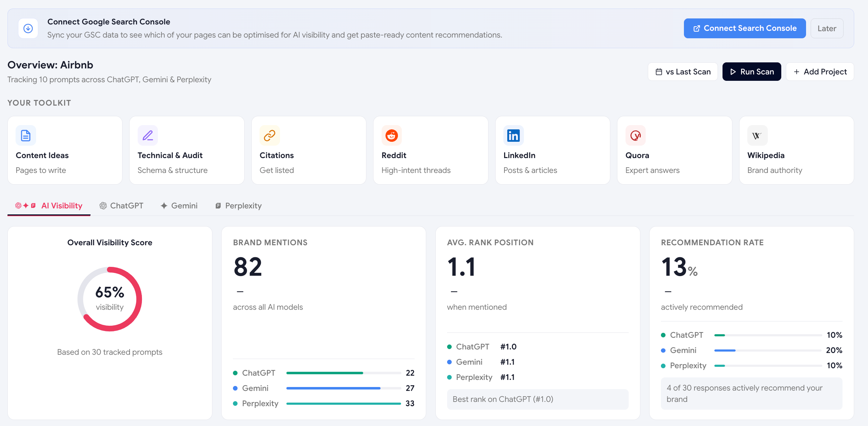Open the Wikipedia Brand authority card
This screenshot has width=868, height=426.
point(796,150)
